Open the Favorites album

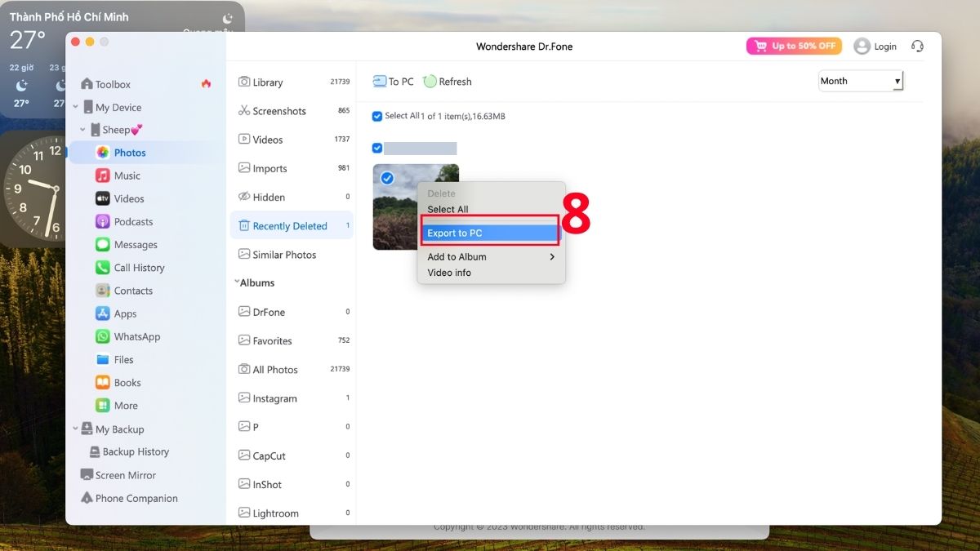[292, 340]
